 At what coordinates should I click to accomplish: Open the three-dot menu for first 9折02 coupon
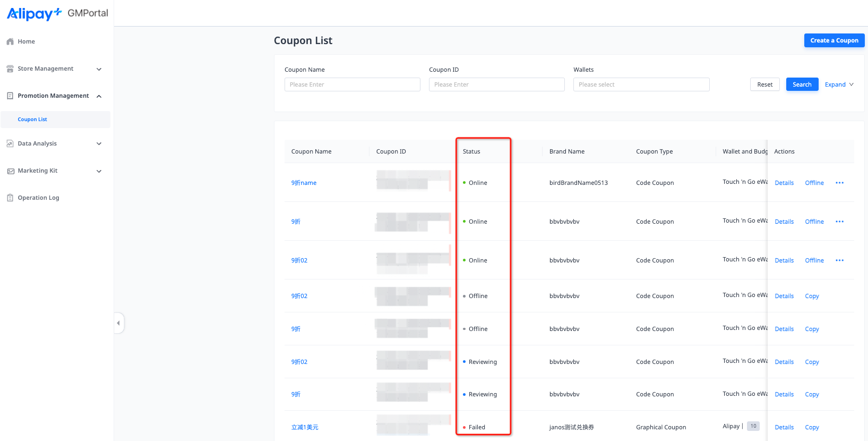point(839,260)
